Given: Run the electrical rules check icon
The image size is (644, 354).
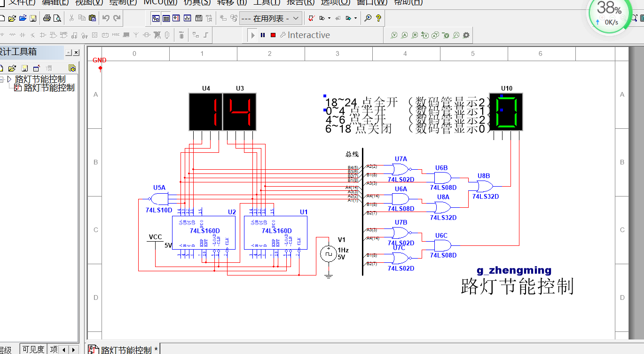Looking at the screenshot, I should click(312, 18).
